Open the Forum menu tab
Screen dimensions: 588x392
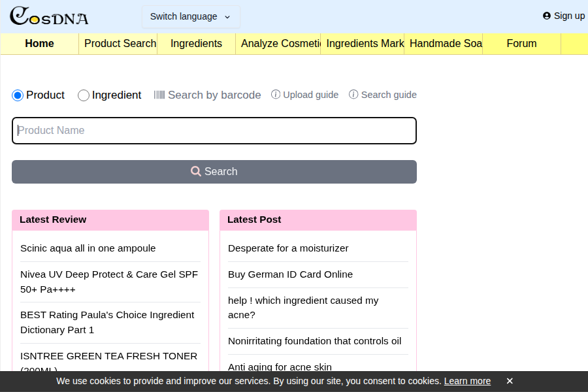click(521, 44)
